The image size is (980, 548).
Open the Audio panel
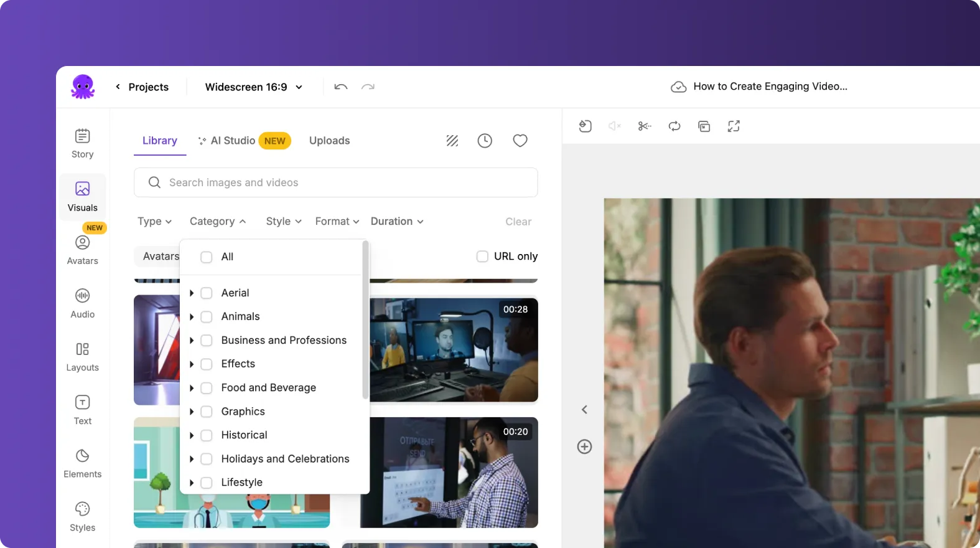pos(82,303)
